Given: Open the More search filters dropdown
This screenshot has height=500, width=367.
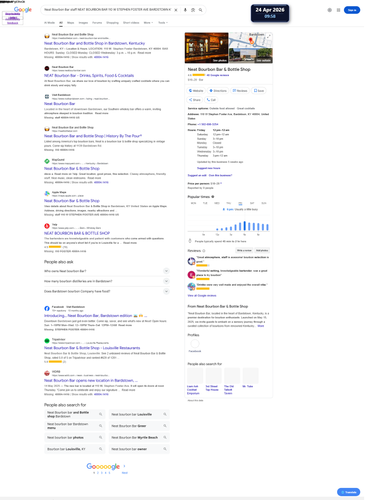Looking at the screenshot, I should (148, 23).
